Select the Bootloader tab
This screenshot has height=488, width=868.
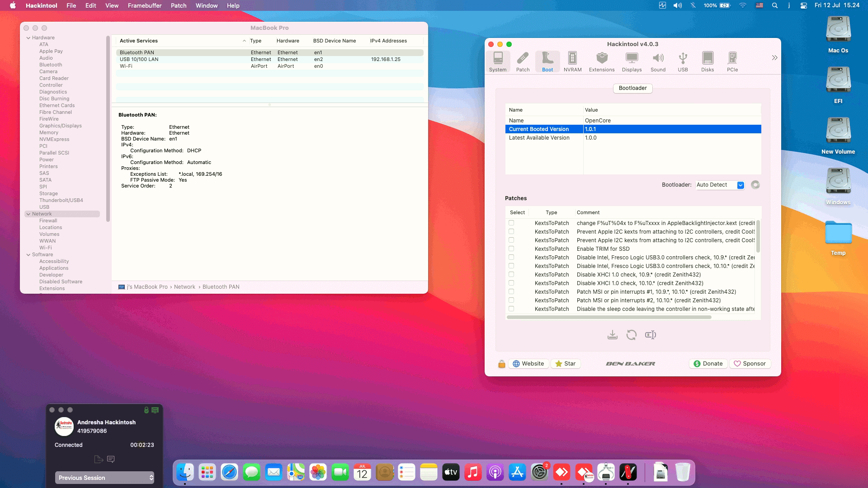(x=632, y=88)
